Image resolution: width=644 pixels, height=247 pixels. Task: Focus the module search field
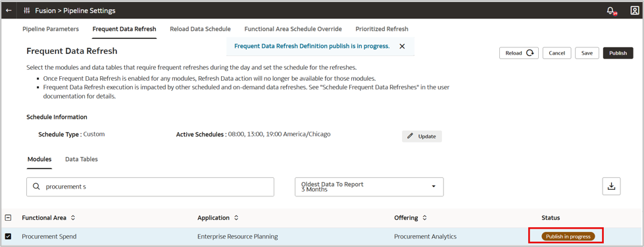pyautogui.click(x=151, y=187)
